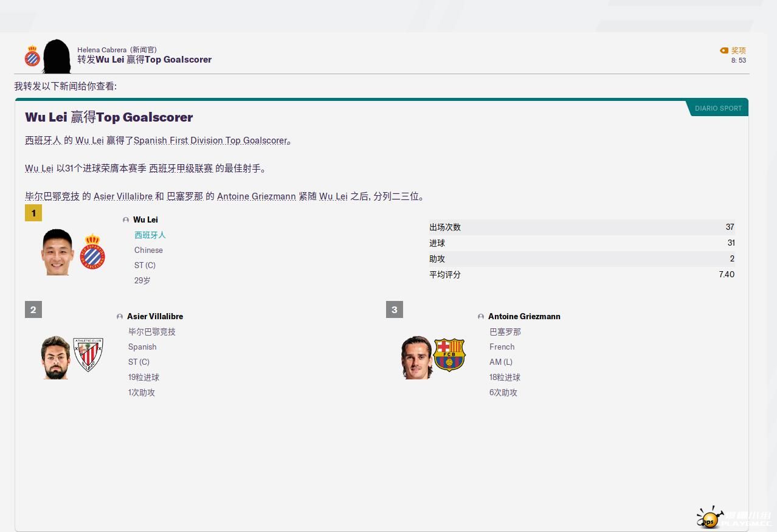Viewport: 777px width, 532px height.
Task: Open the Spanish First Division Top Goalscorer link
Action: click(x=210, y=140)
